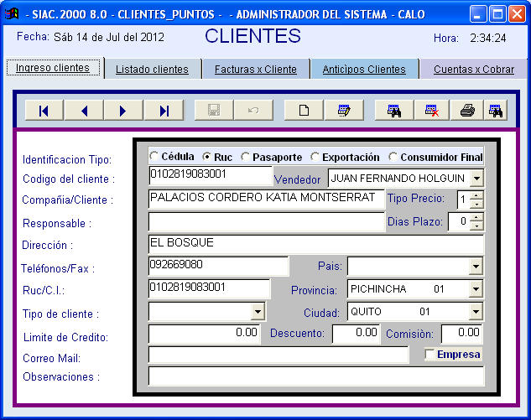Image resolution: width=531 pixels, height=420 pixels.
Task: Click the delete record icon with red X
Action: tap(431, 111)
